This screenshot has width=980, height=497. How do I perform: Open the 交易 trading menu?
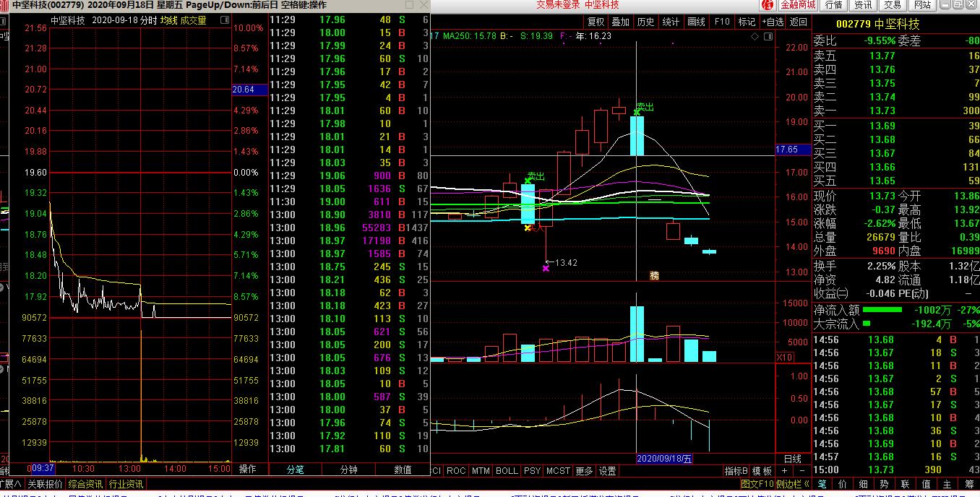click(x=893, y=5)
